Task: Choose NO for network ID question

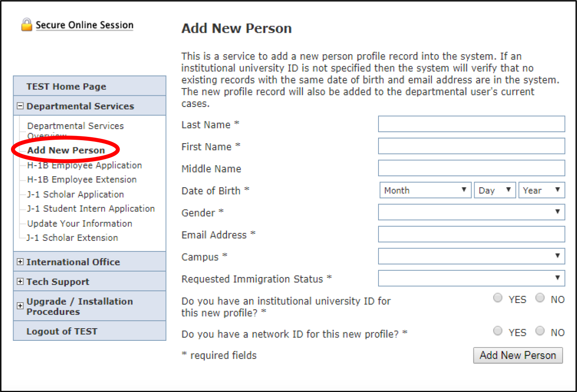Action: tap(540, 331)
